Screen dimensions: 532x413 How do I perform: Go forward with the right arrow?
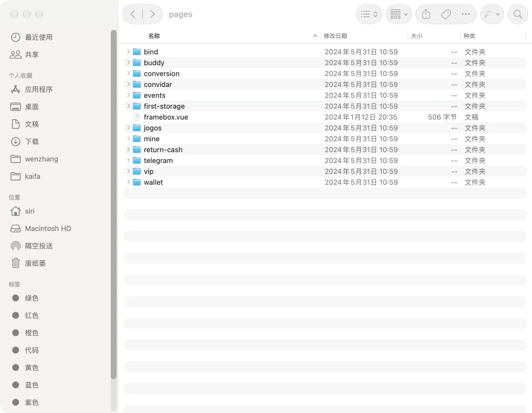[x=152, y=14]
